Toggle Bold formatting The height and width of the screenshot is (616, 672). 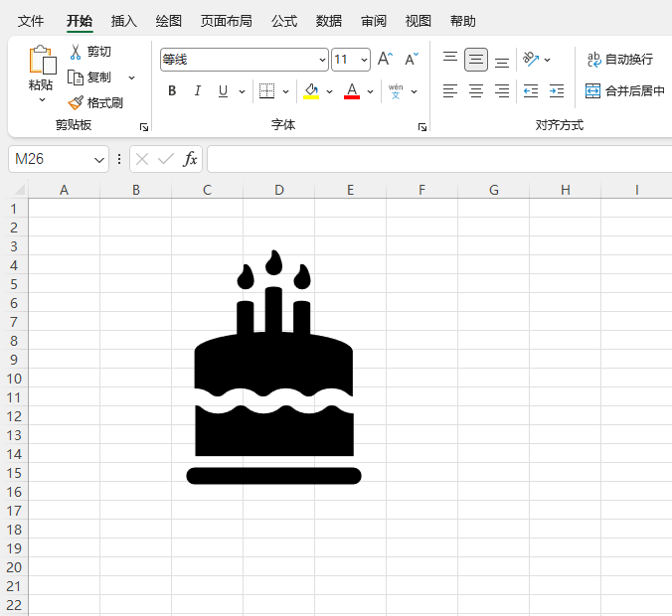click(x=172, y=90)
